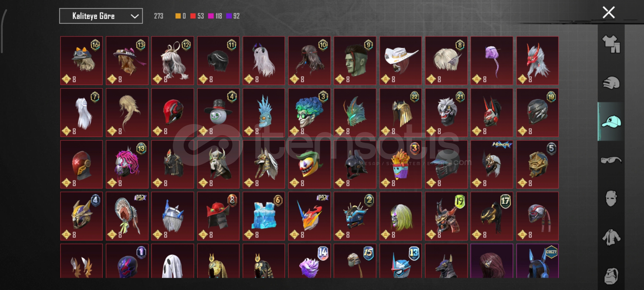This screenshot has width=644, height=290.
Task: Pick the green-haired joker glasses mask
Action: click(309, 113)
